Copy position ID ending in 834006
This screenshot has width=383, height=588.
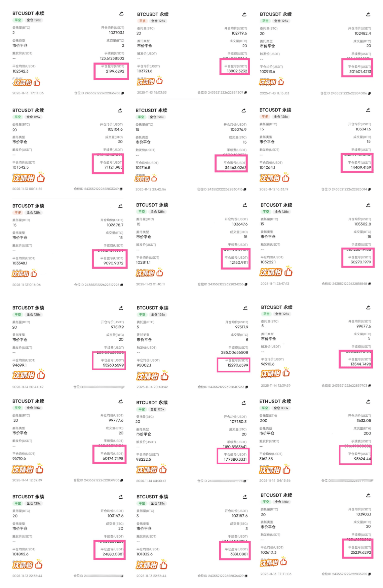tap(370, 93)
